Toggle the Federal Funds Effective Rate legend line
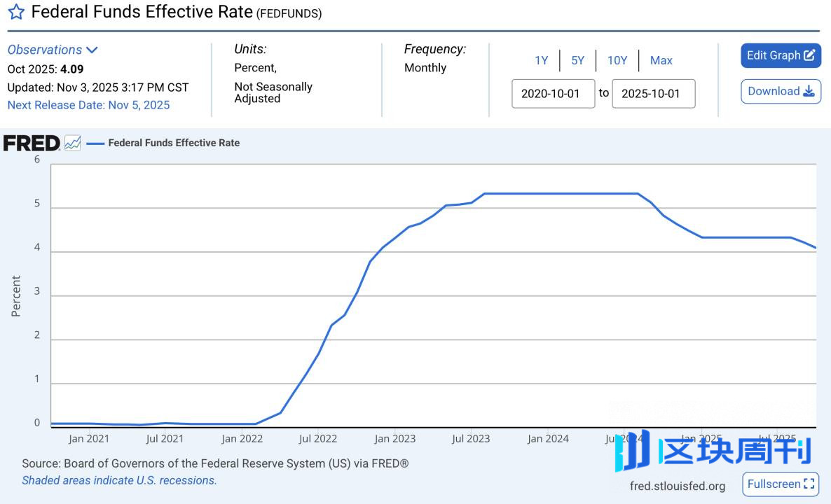The width and height of the screenshot is (831, 504). click(x=95, y=143)
